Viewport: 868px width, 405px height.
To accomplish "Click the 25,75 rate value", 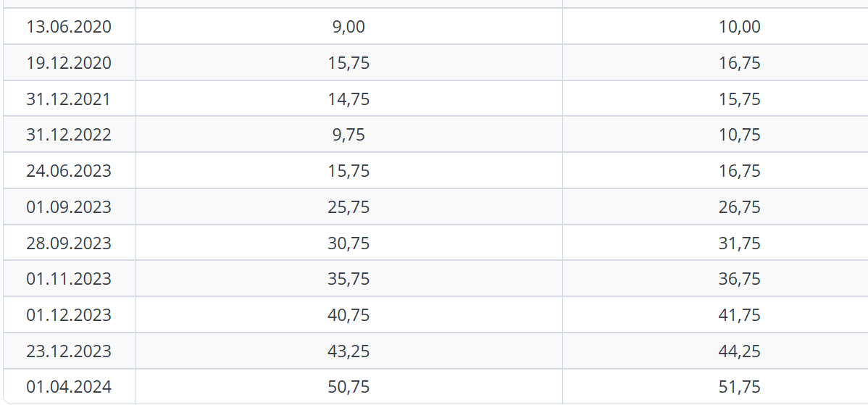I will (x=349, y=206).
